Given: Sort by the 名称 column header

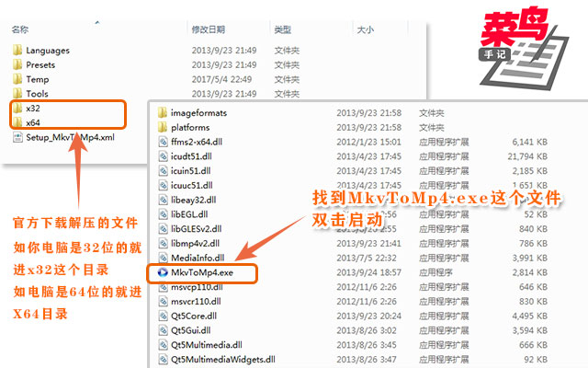Looking at the screenshot, I should 20,29.
